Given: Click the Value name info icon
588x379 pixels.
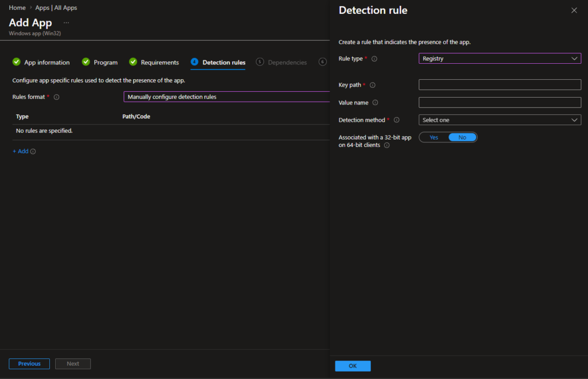Looking at the screenshot, I should 375,103.
